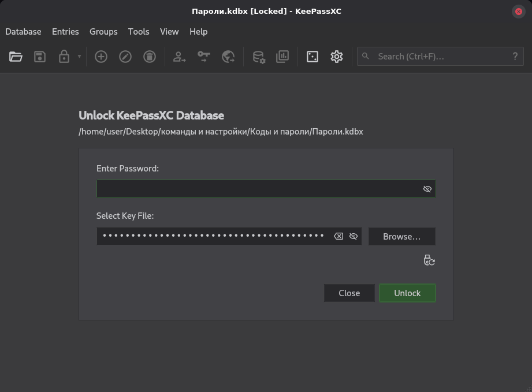Copy password key toolbar icon
Screen dimensions: 532x392
coord(203,57)
